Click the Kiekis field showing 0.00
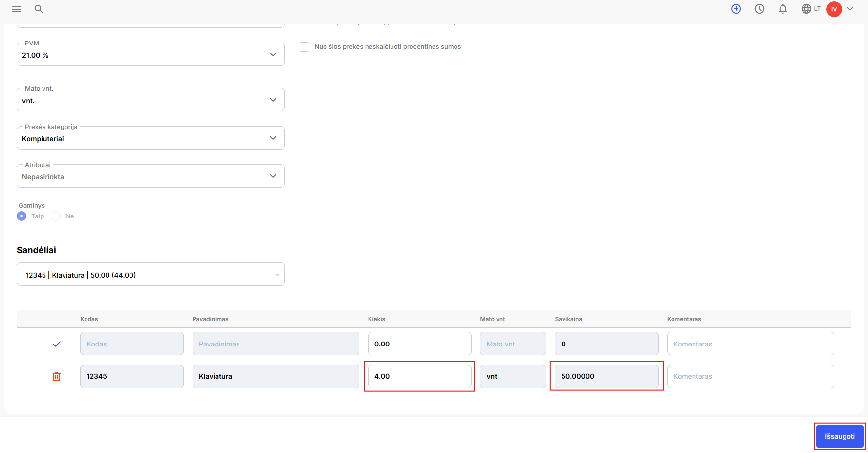The height and width of the screenshot is (453, 868). pyautogui.click(x=420, y=344)
